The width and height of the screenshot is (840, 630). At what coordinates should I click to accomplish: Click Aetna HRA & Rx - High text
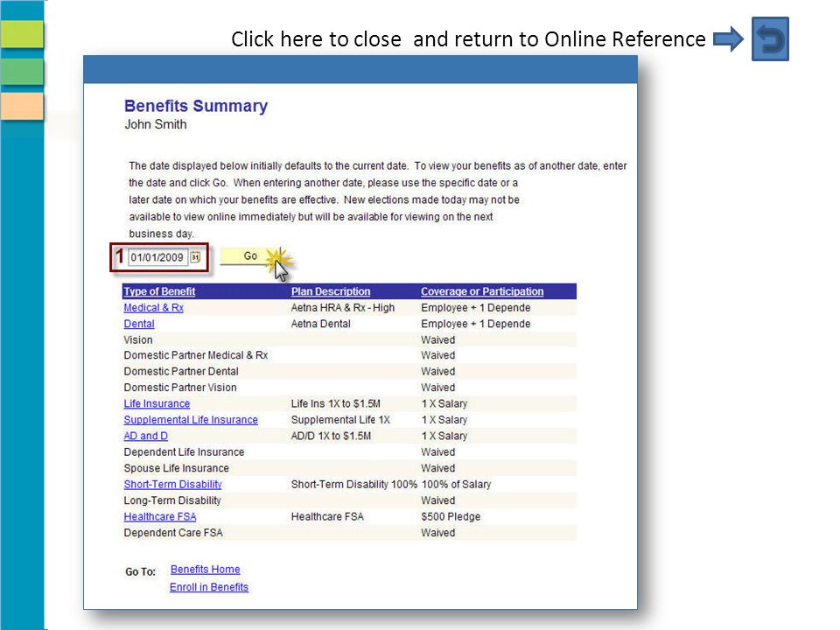point(343,307)
